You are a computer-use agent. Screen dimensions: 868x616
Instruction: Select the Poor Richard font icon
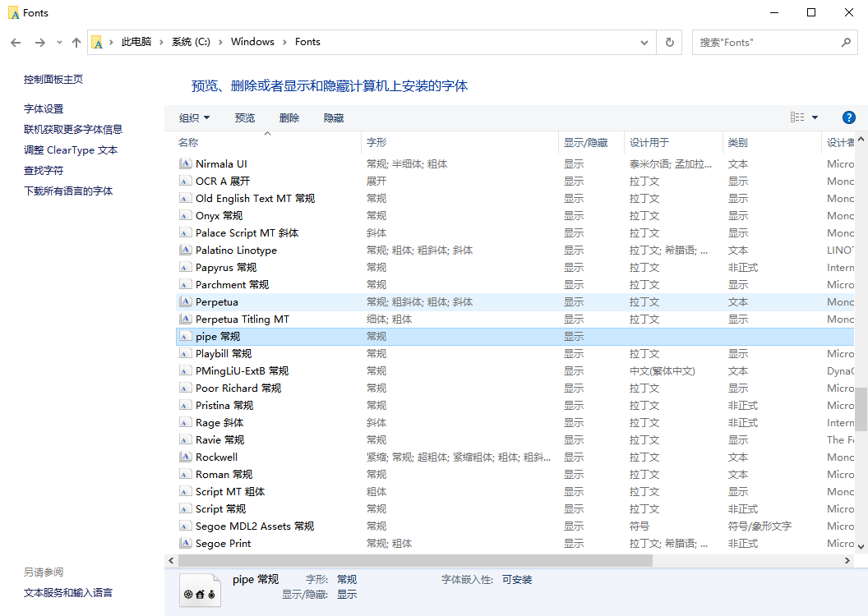pyautogui.click(x=186, y=388)
